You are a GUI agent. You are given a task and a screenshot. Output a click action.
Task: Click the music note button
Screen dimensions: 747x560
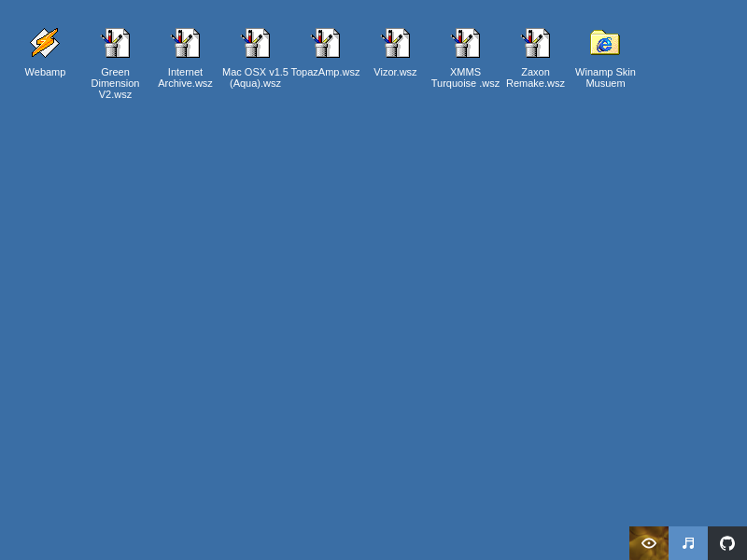coord(688,543)
